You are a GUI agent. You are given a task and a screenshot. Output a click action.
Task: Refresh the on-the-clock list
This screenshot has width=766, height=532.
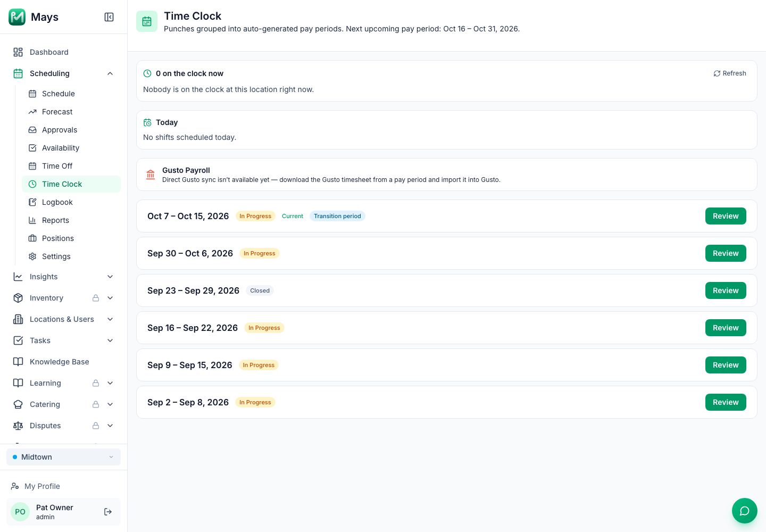tap(730, 73)
